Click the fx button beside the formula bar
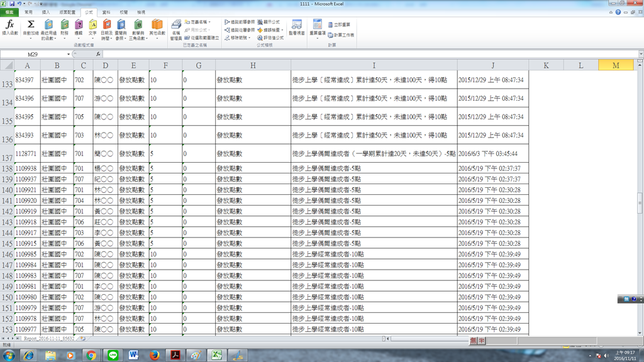 click(x=98, y=54)
